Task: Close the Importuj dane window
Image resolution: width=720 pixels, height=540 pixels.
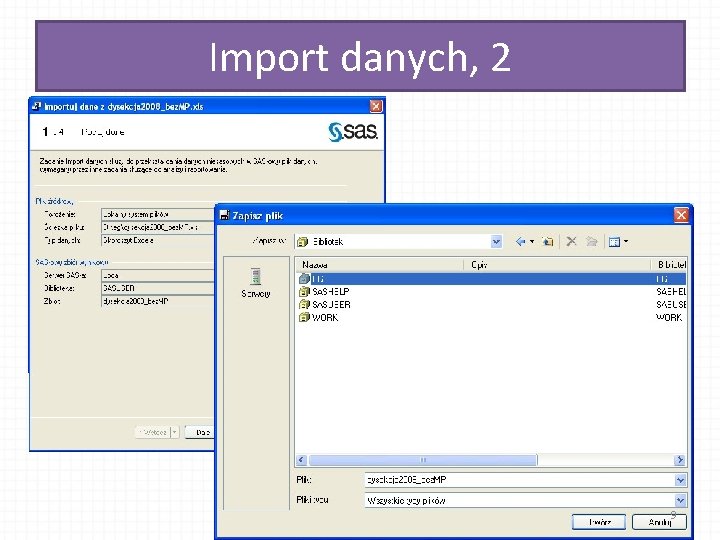Action: pyautogui.click(x=376, y=107)
